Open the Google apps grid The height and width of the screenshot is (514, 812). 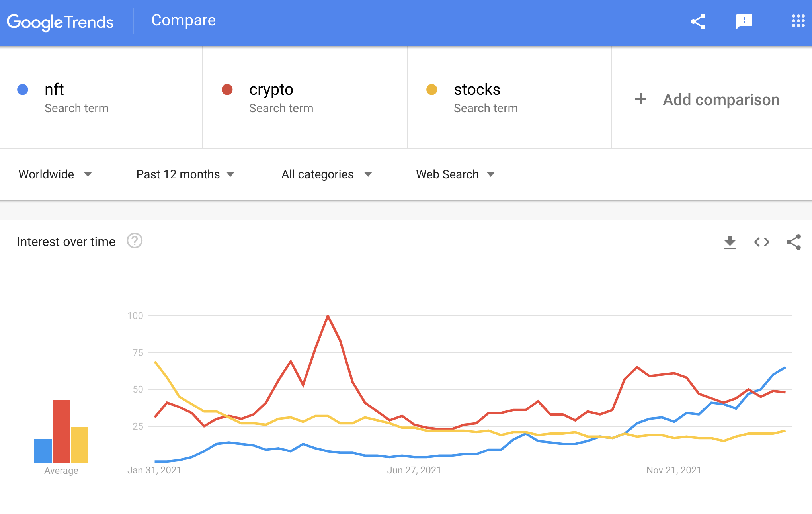(798, 21)
